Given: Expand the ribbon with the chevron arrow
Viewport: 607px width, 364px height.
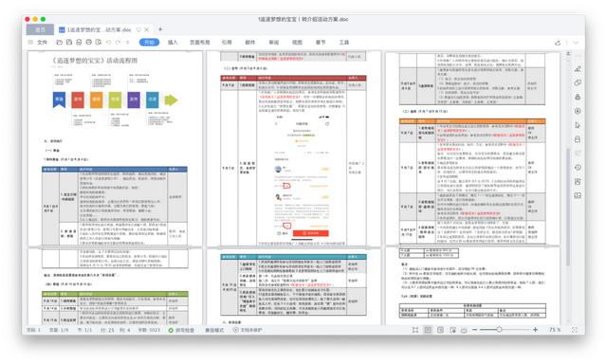Looking at the screenshot, I should pos(576,43).
